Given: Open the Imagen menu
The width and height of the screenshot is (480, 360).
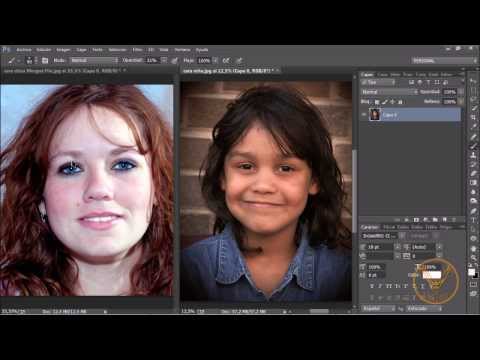Looking at the screenshot, I should pyautogui.click(x=63, y=50).
